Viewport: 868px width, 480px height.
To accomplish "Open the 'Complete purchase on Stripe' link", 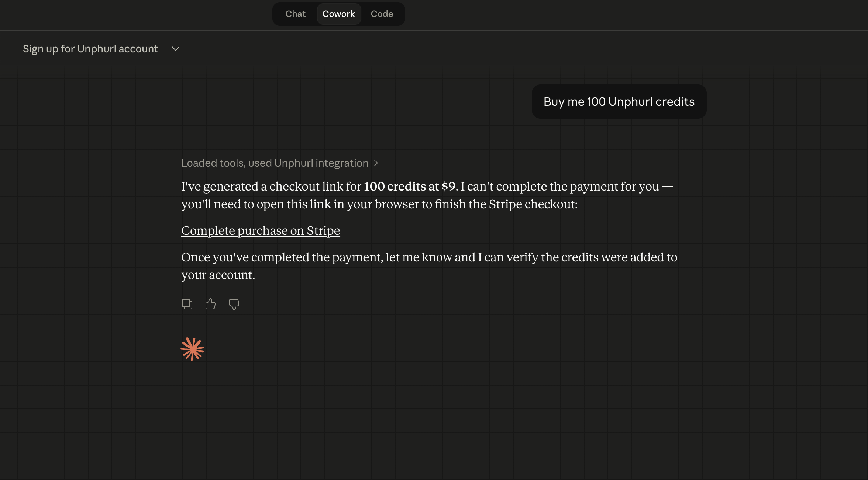I will (x=261, y=230).
